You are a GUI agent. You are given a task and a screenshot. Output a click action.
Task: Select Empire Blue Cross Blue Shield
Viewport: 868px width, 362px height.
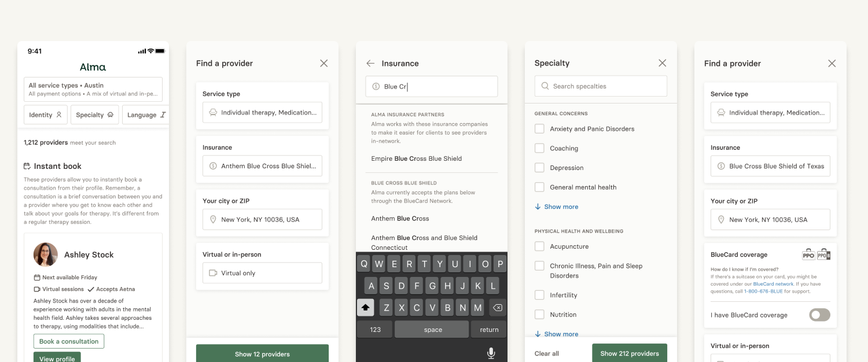click(x=417, y=158)
